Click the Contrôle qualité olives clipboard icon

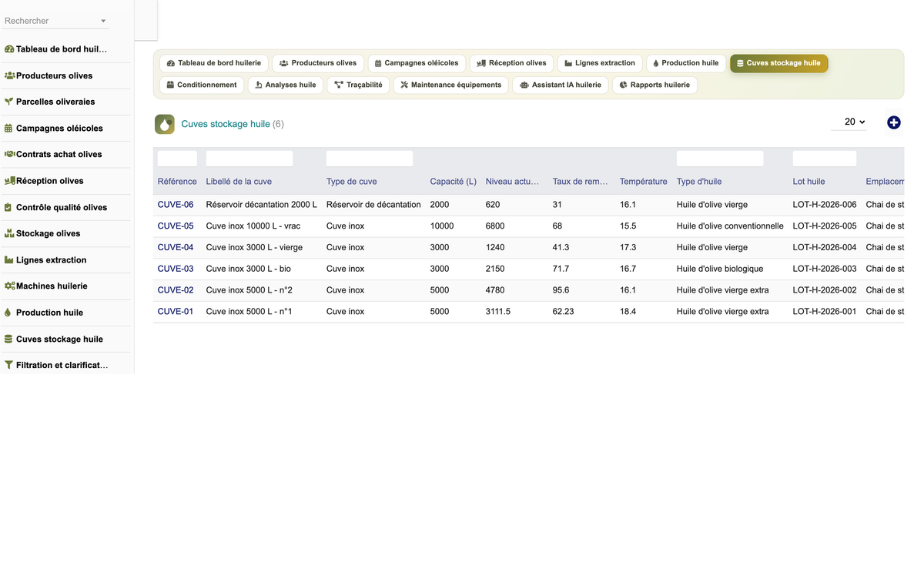(x=8, y=207)
